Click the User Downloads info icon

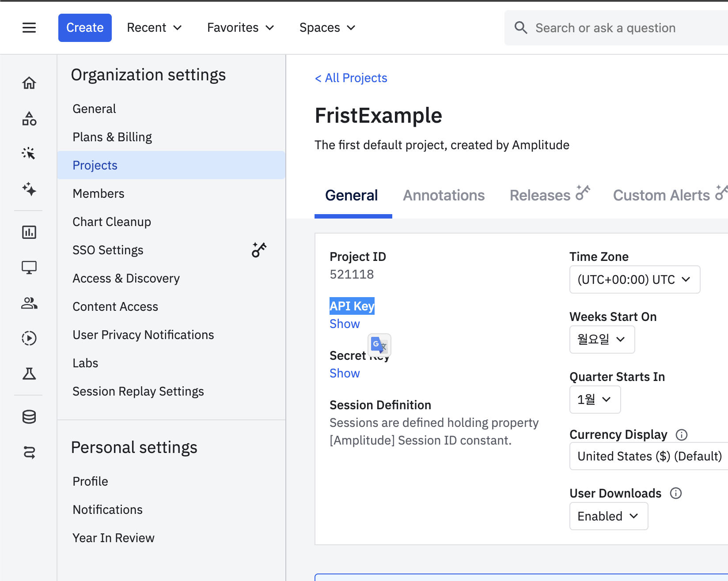(x=676, y=493)
